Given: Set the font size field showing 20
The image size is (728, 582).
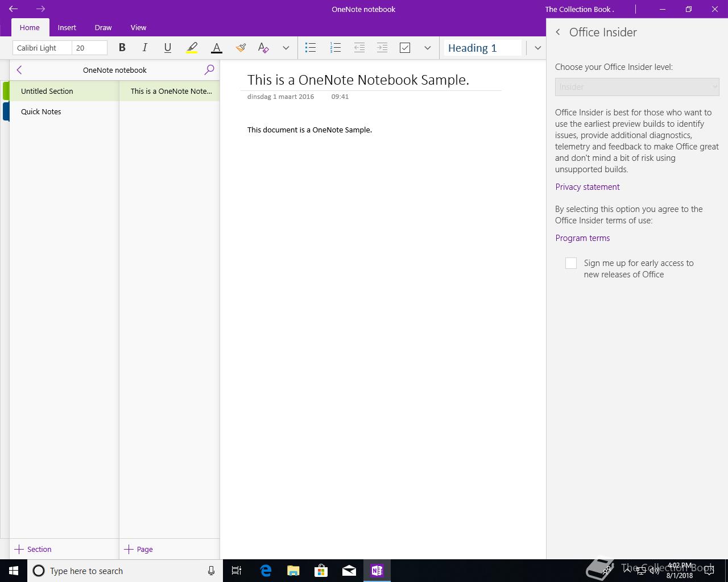Looking at the screenshot, I should tap(90, 48).
